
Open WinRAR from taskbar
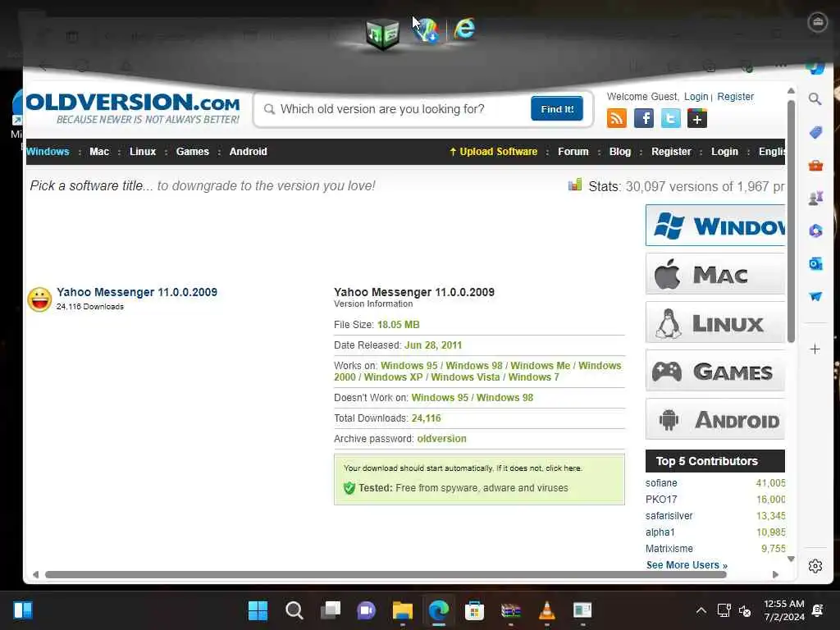coord(510,610)
